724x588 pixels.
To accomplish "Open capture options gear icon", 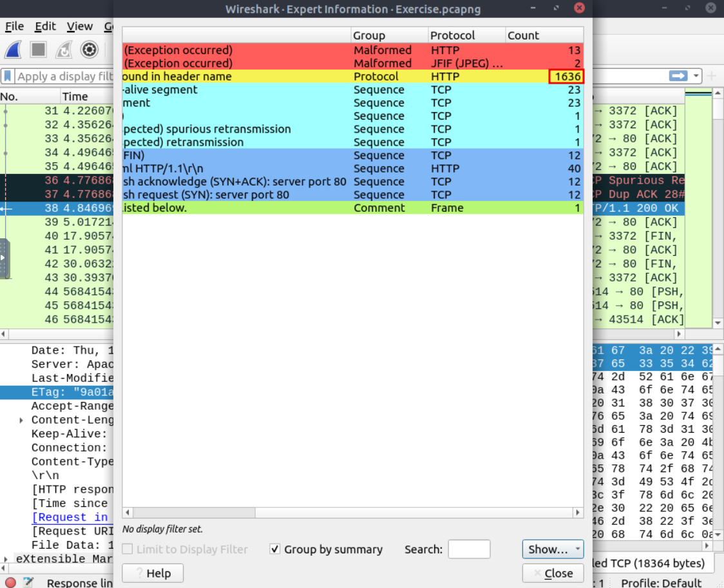I will [89, 50].
